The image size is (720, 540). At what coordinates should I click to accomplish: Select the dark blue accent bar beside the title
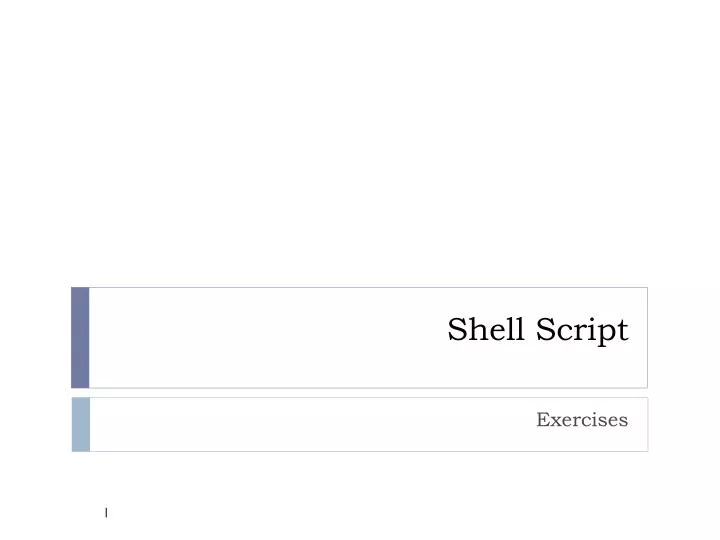coord(80,338)
